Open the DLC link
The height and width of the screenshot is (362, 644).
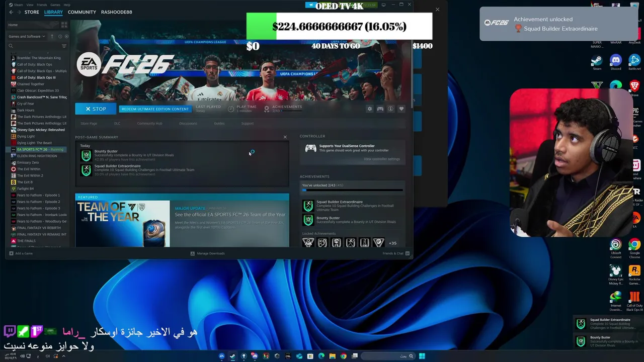(x=117, y=123)
